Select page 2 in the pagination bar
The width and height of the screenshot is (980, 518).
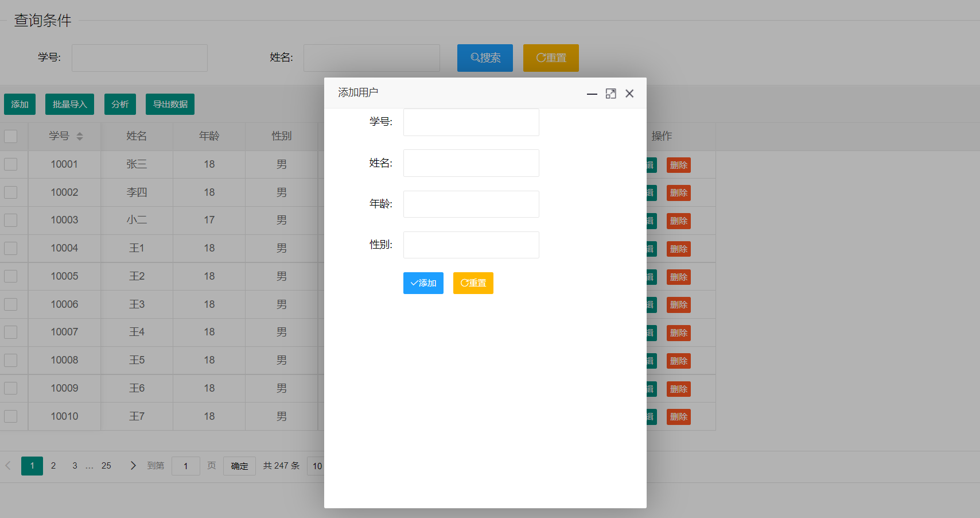(x=53, y=466)
